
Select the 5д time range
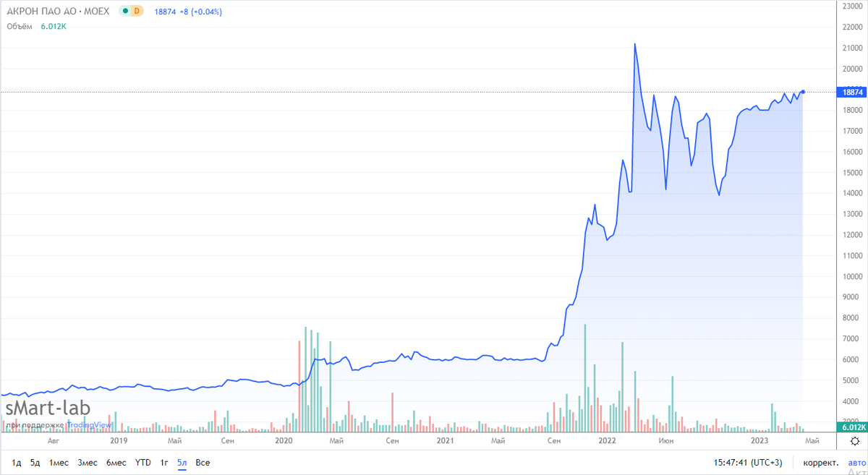(x=35, y=462)
